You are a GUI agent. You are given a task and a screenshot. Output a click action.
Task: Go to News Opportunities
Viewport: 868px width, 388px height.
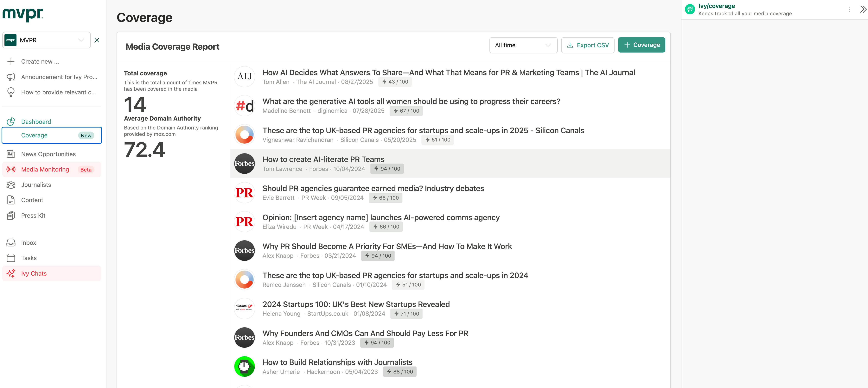(48, 154)
